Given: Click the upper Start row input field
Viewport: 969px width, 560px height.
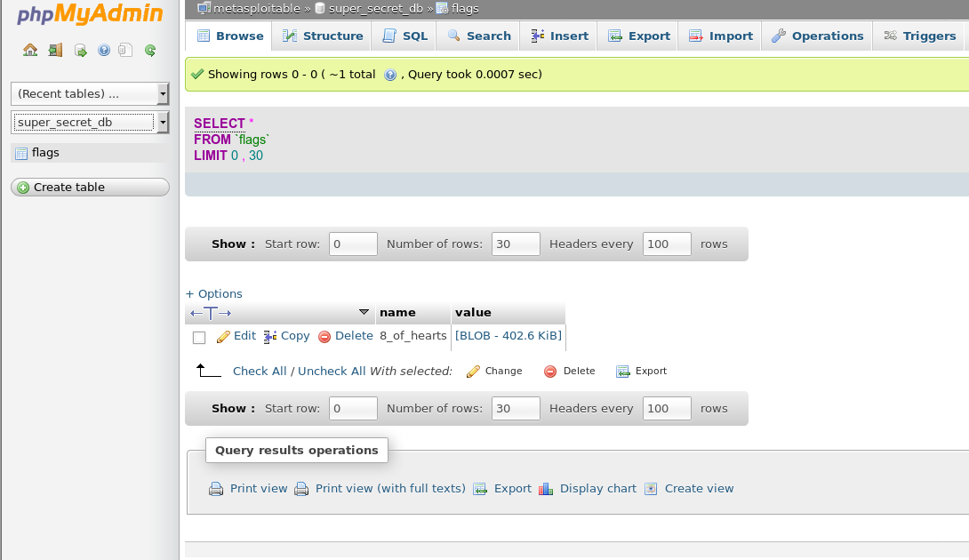Looking at the screenshot, I should click(353, 244).
